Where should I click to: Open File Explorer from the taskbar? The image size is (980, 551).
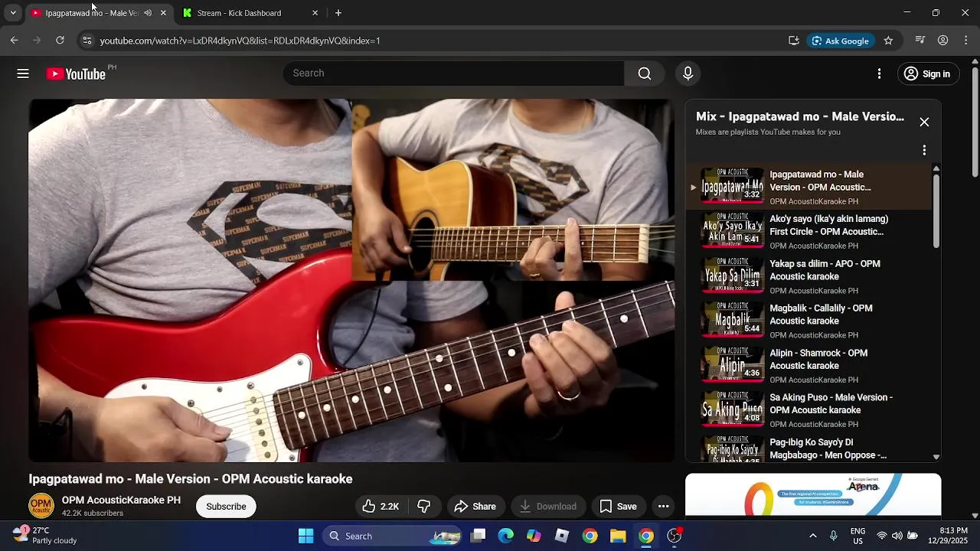[x=618, y=536]
